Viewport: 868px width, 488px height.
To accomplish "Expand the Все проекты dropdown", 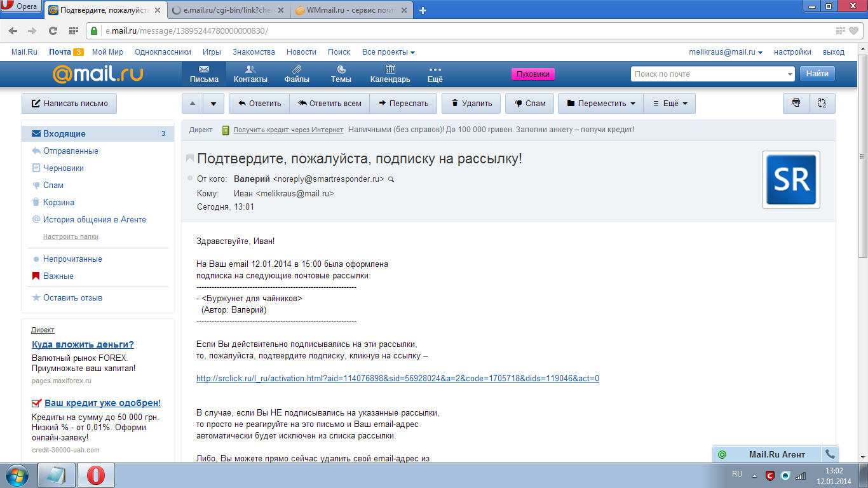I will point(388,52).
